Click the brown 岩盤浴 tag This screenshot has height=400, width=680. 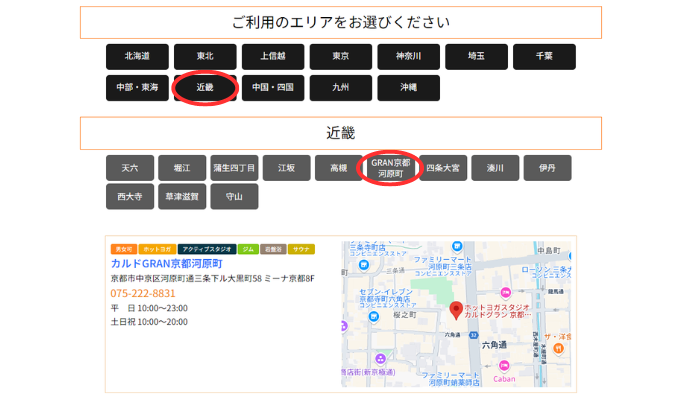[x=273, y=249]
